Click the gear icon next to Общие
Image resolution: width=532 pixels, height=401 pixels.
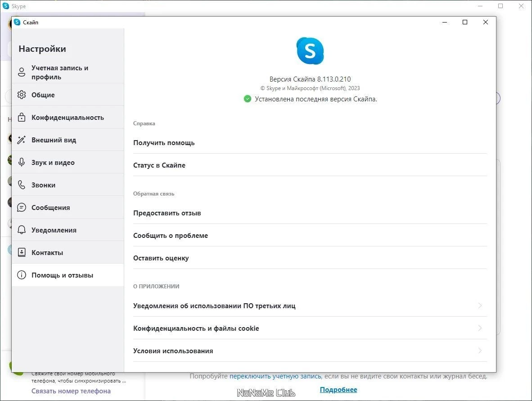coord(21,95)
